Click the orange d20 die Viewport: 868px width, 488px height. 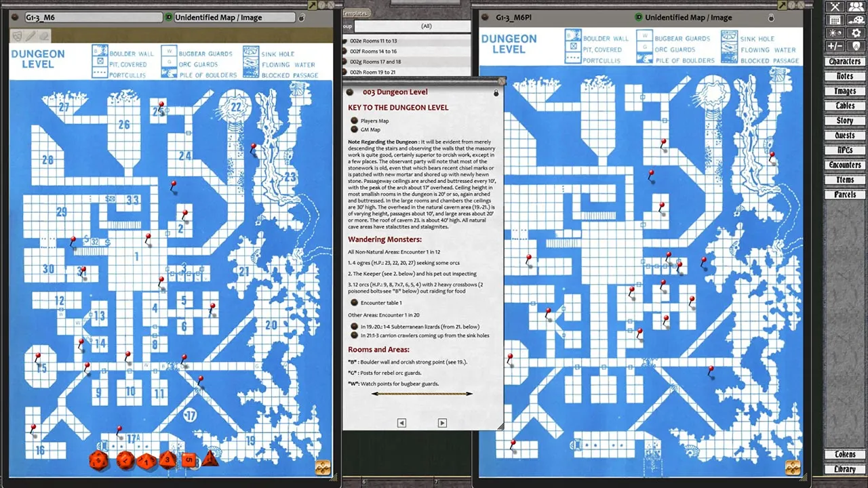[99, 460]
